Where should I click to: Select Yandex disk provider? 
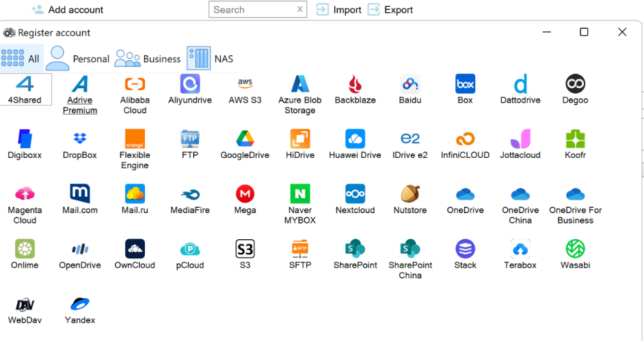click(80, 310)
